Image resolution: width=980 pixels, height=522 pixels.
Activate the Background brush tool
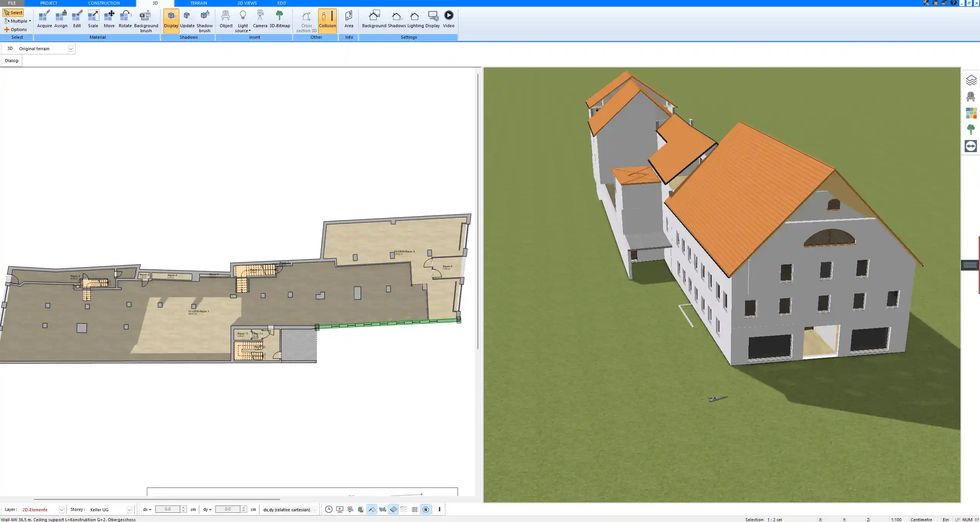coord(146,21)
